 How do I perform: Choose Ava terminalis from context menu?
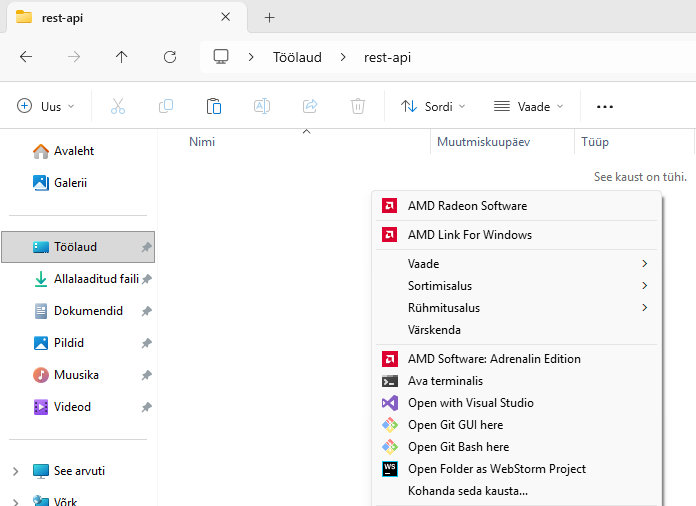tap(445, 381)
